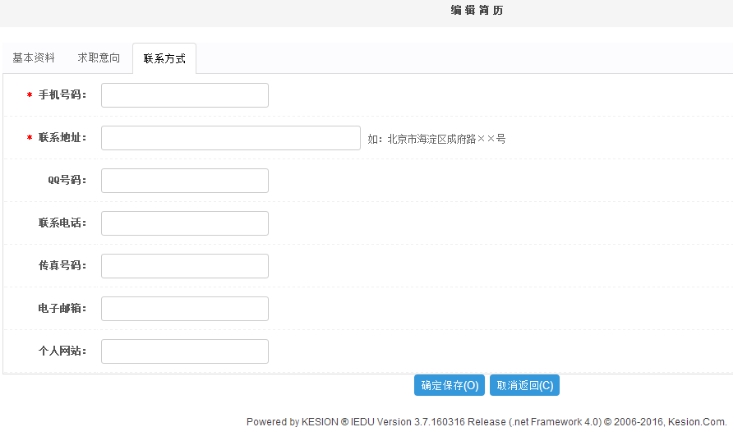Click the 手机号码 field label
734x437 pixels.
tap(62, 95)
